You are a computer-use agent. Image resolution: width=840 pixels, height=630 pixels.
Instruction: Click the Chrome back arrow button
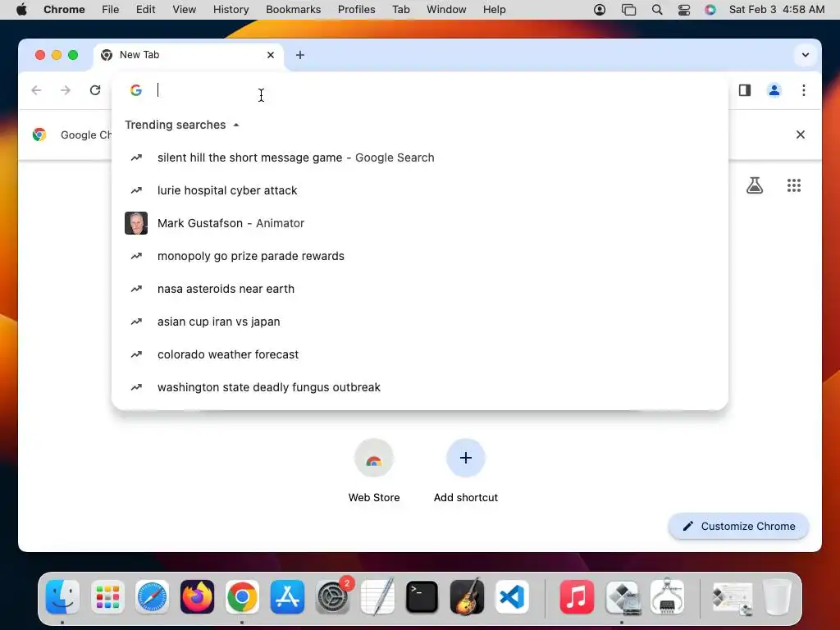(36, 90)
